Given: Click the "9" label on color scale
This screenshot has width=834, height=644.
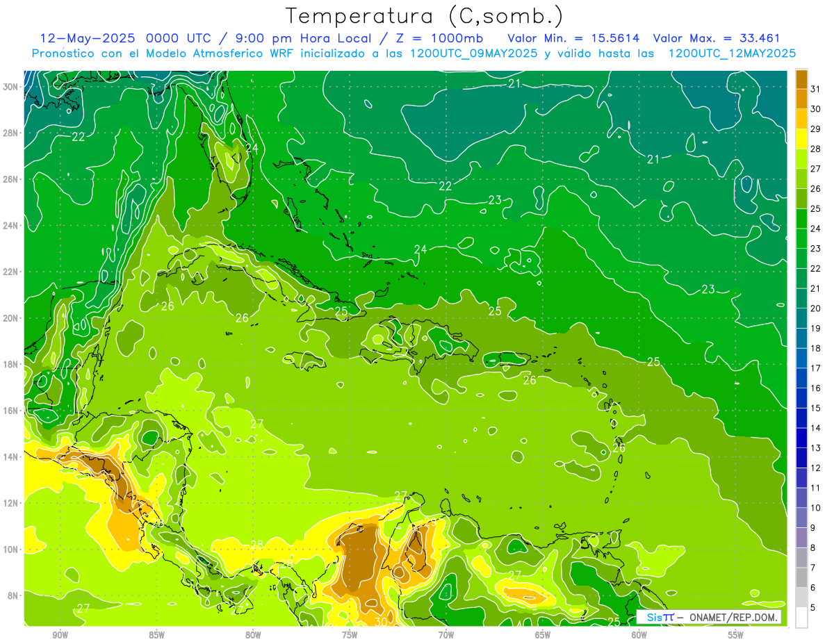Looking at the screenshot, I should (x=813, y=528).
